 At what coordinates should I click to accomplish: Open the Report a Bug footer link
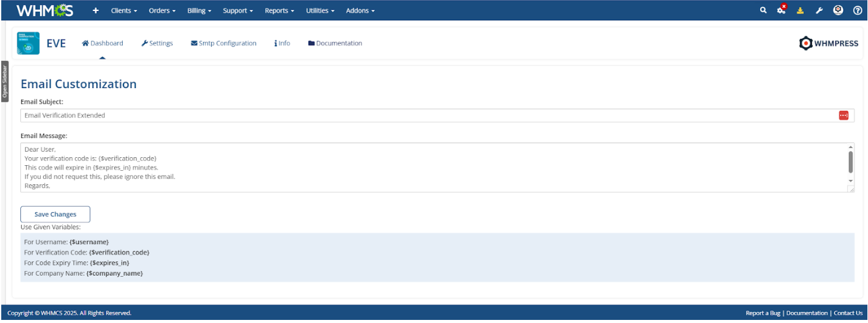(x=763, y=313)
